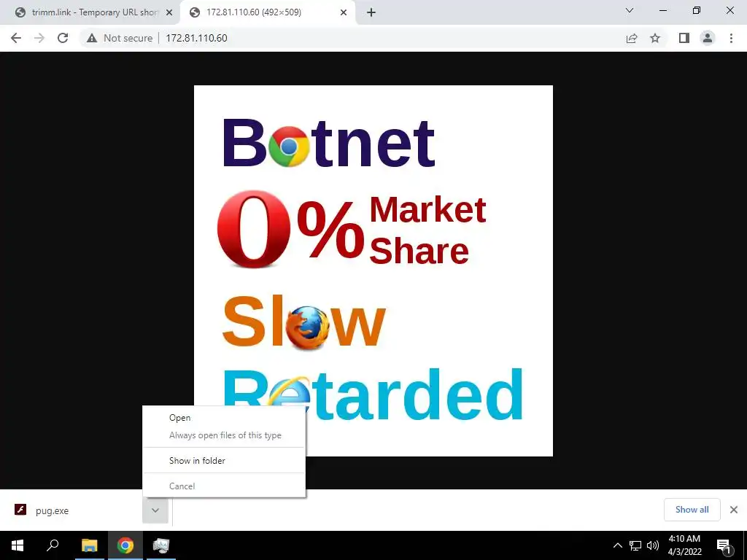747x560 pixels.
Task: Open the Chrome three-dot menu
Action: pos(731,38)
